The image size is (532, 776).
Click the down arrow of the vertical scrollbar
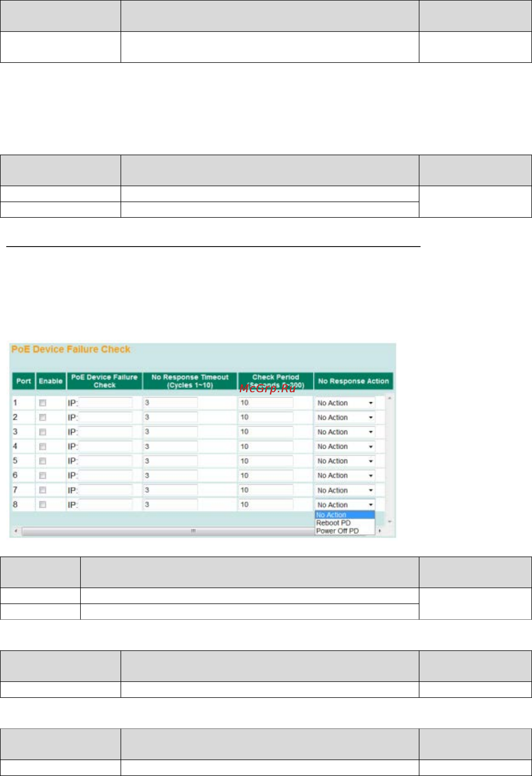tap(389, 522)
